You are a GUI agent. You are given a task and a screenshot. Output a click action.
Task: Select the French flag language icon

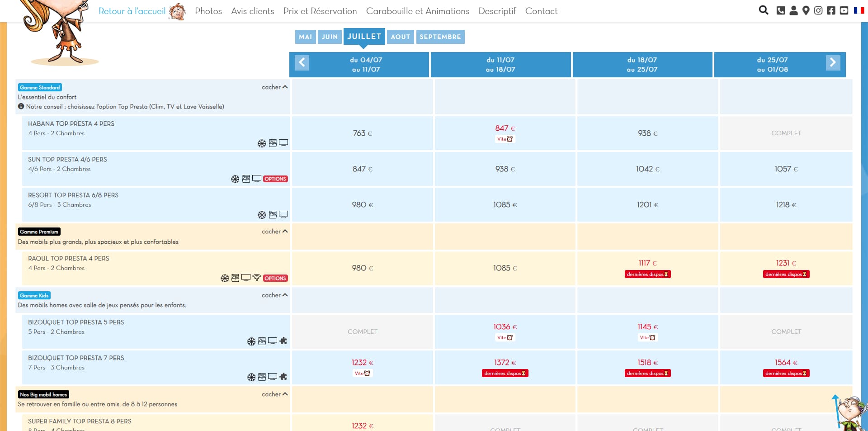point(859,10)
